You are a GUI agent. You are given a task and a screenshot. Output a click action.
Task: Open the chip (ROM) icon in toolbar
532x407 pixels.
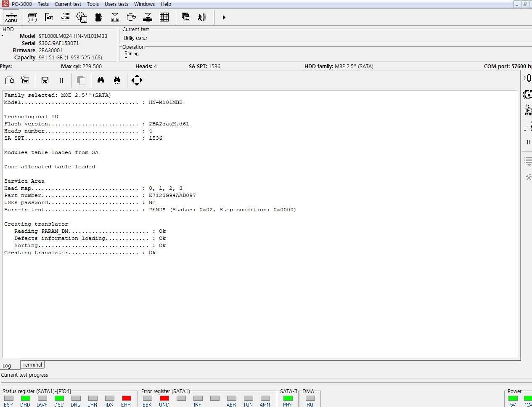pos(98,17)
